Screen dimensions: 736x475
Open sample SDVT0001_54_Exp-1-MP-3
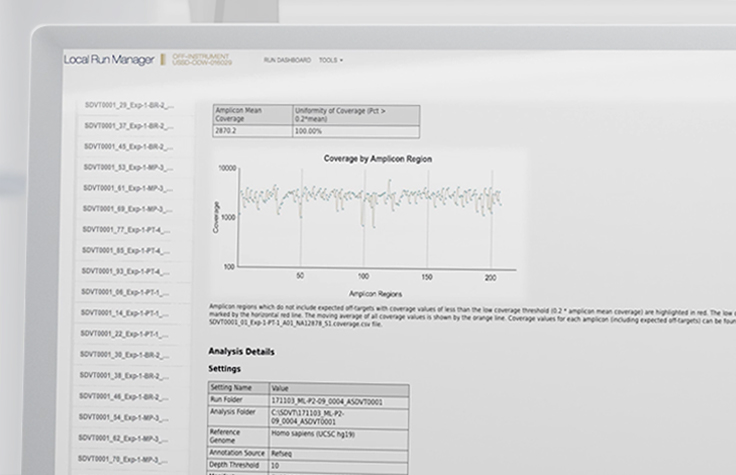pos(128,417)
